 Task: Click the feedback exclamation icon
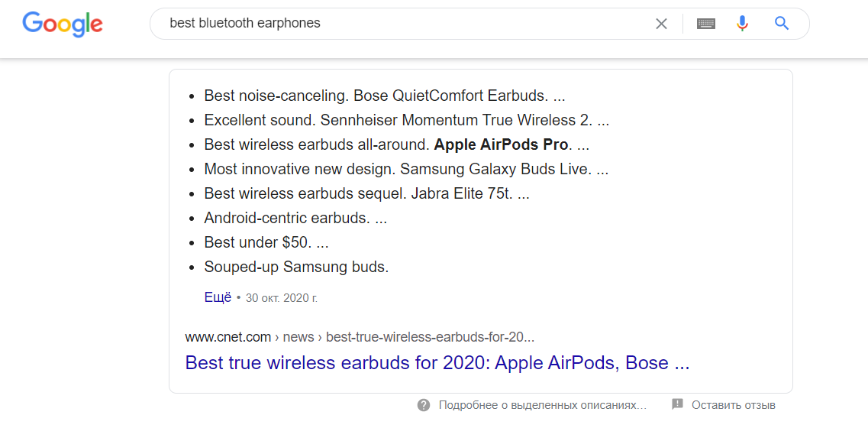coord(677,404)
